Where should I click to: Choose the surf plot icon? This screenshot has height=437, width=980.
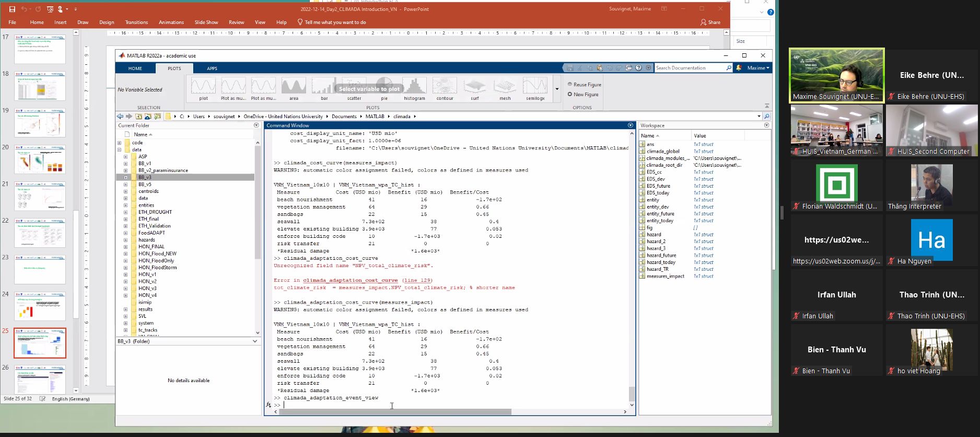[474, 87]
